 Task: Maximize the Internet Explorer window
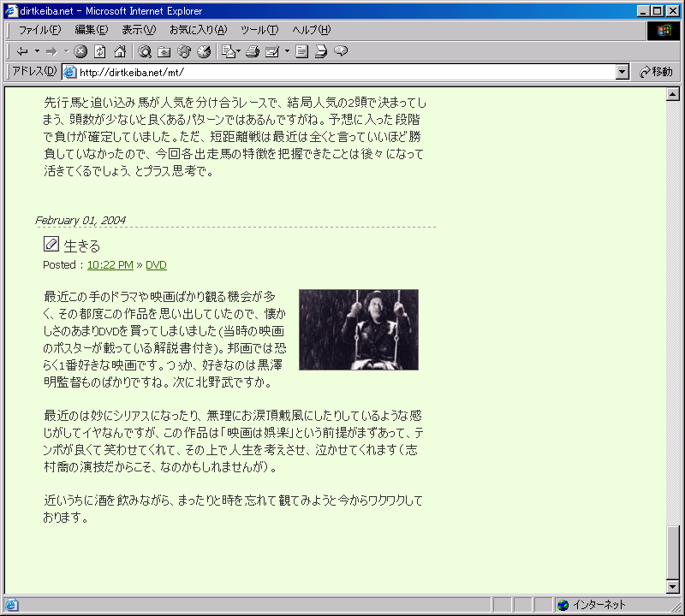click(657, 11)
